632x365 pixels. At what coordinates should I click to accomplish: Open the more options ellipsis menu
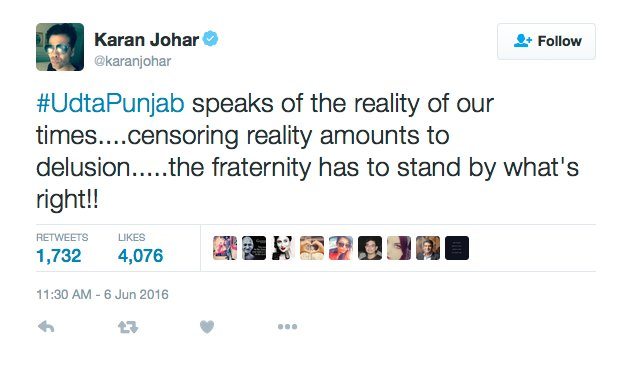(287, 327)
